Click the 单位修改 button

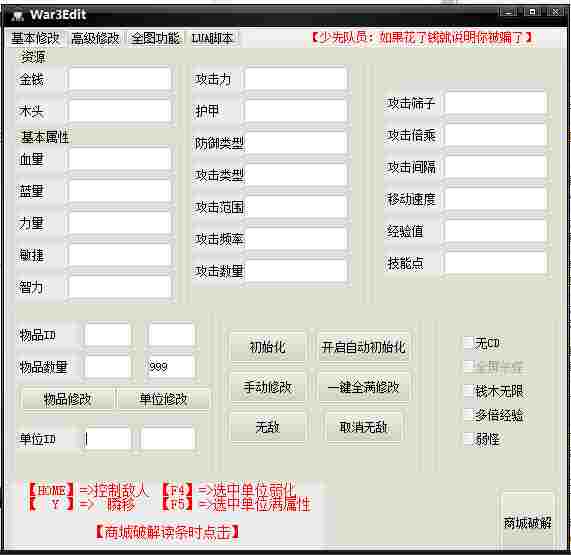164,399
